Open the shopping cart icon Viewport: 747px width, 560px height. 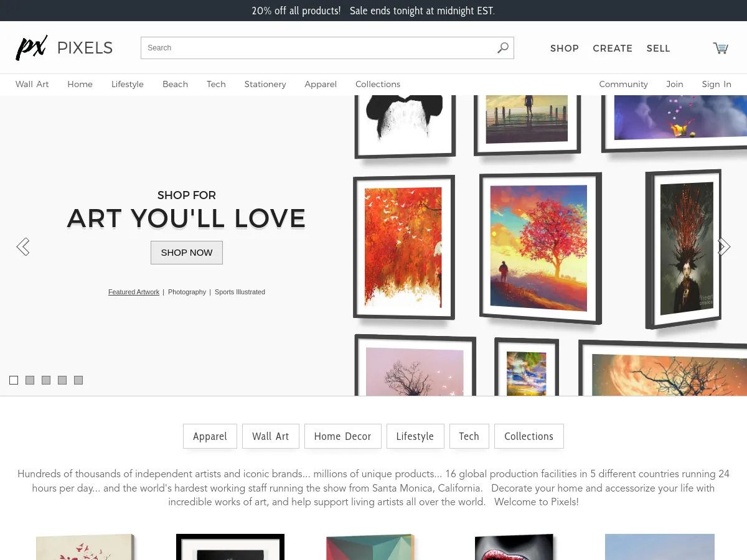pos(720,48)
